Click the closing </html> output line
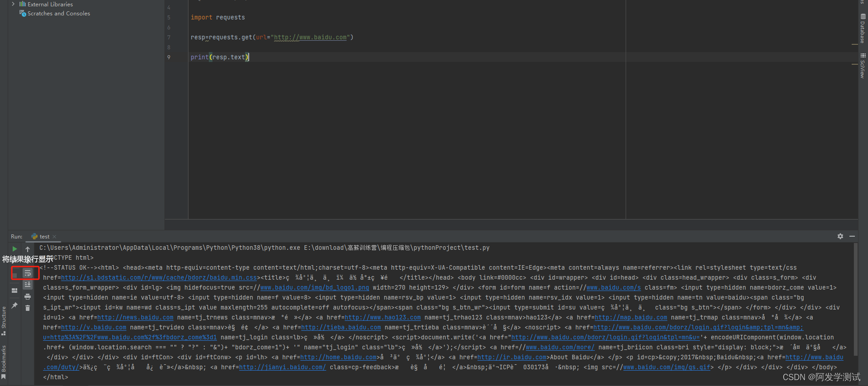Screen dimensions: 868x386 click(55, 377)
